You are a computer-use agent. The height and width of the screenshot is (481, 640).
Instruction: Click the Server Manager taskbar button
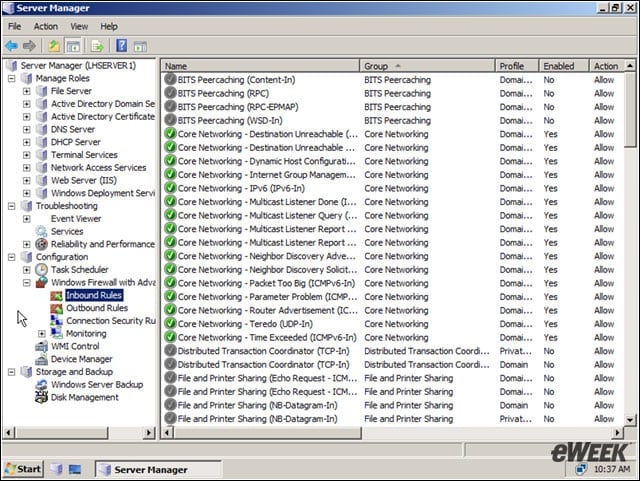(x=158, y=470)
